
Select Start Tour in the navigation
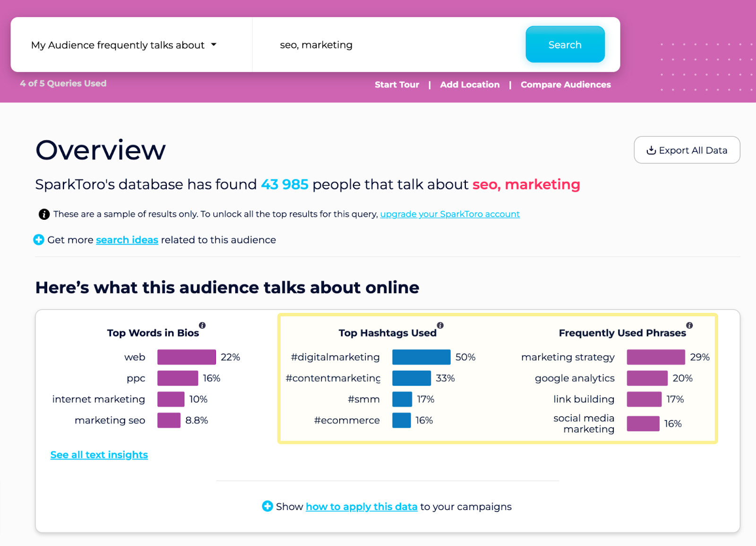[396, 84]
